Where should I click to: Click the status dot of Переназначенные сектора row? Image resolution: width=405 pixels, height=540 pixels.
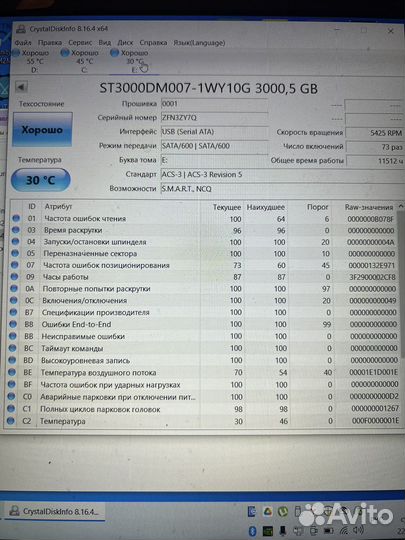pyautogui.click(x=14, y=253)
